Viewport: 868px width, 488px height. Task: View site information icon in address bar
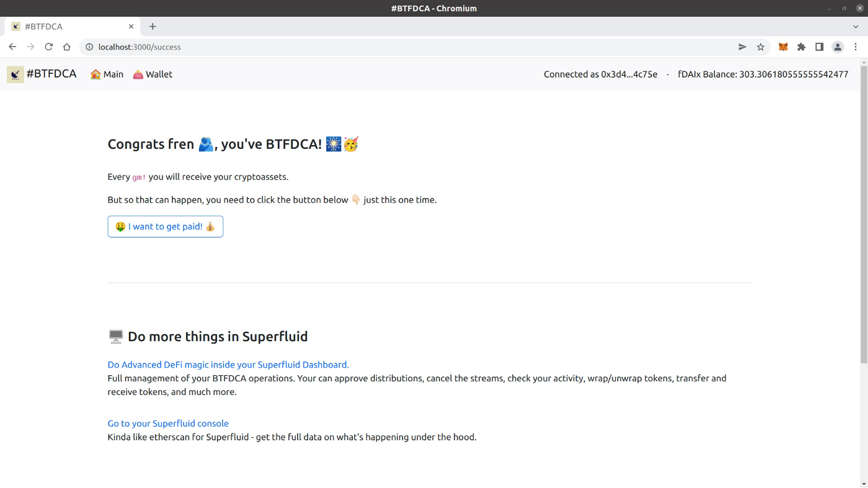(89, 47)
